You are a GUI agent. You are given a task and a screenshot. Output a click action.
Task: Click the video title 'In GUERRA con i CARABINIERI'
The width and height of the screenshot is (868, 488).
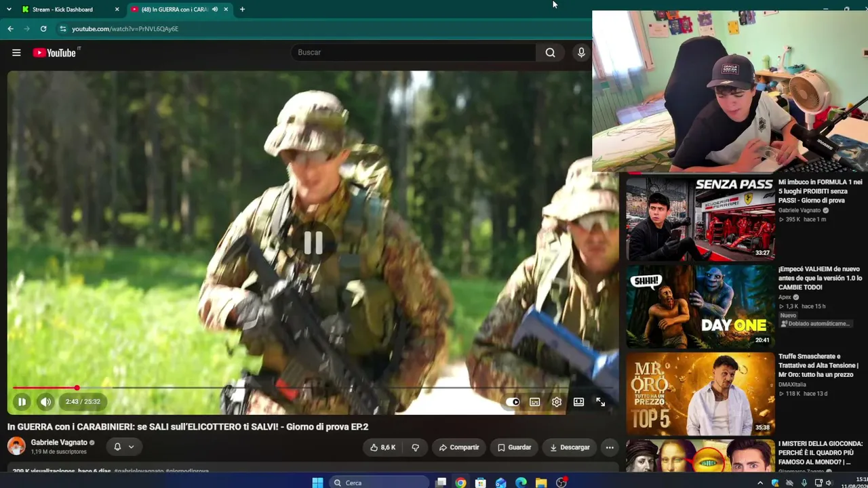click(x=188, y=427)
